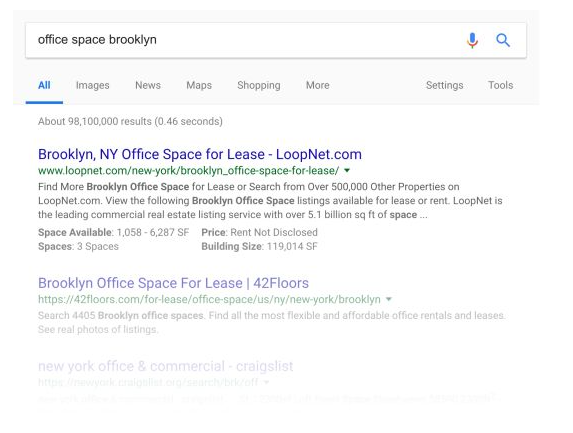
Task: Open the craigslist office & commercial result
Action: (x=166, y=366)
